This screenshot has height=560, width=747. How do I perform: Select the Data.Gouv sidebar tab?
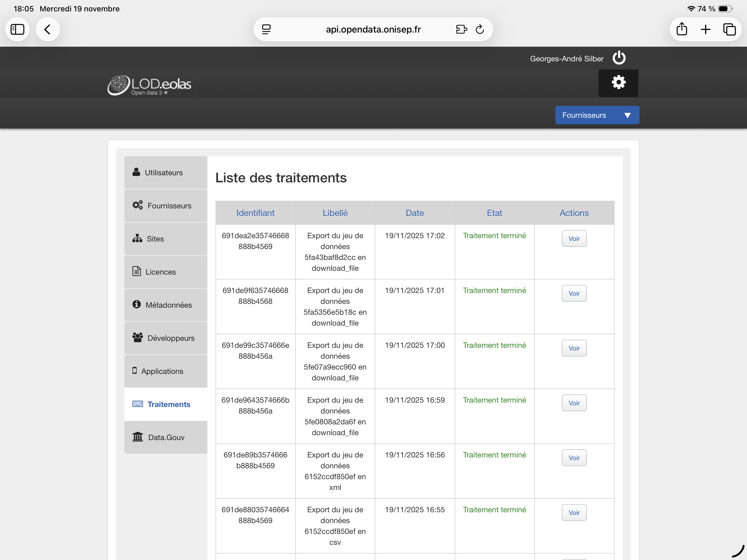[166, 437]
